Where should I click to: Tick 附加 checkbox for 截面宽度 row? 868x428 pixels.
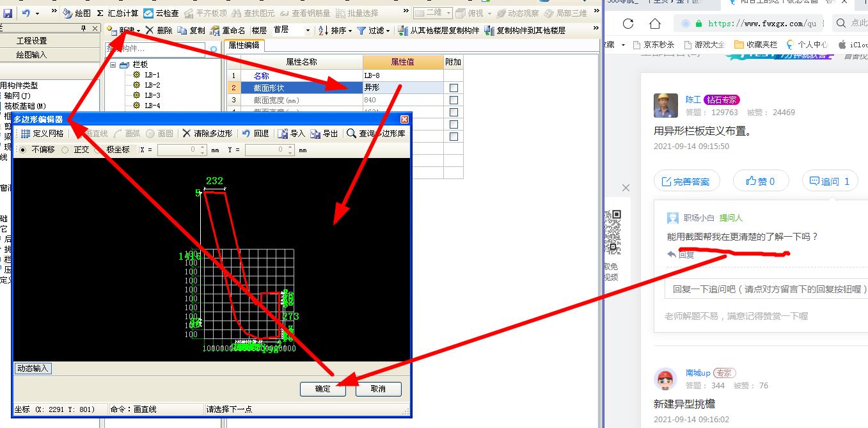(454, 100)
